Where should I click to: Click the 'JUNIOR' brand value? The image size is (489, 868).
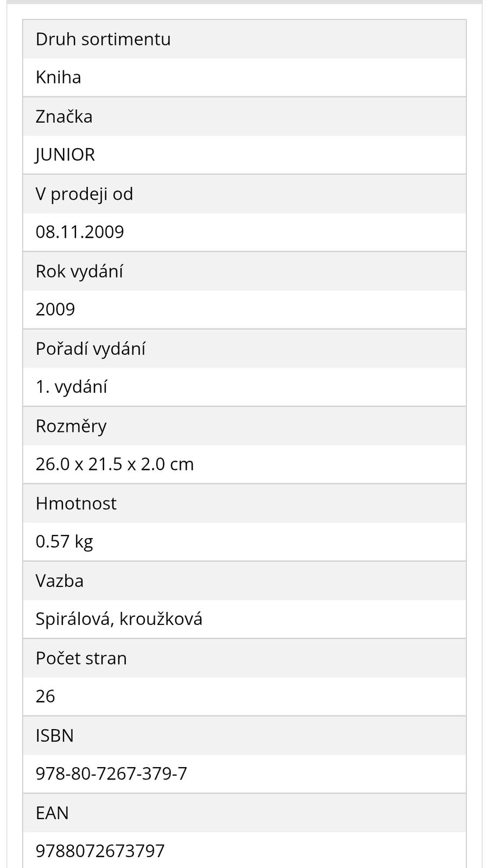(65, 155)
